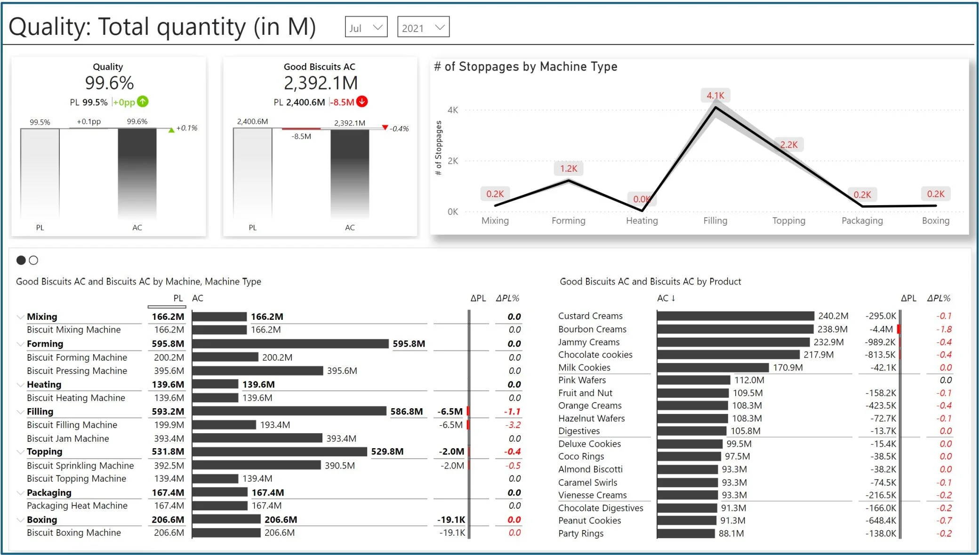The height and width of the screenshot is (555, 980).
Task: Select the Custard Creams product row
Action: (590, 316)
